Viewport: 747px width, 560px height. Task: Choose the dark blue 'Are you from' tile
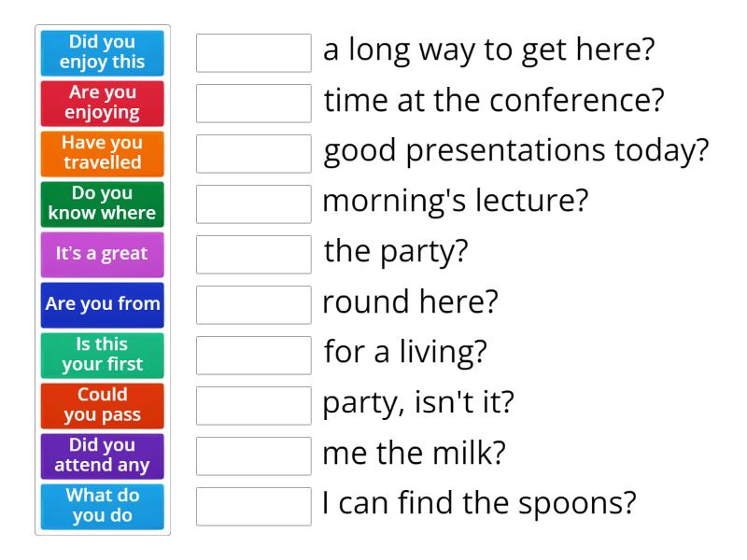point(103,304)
